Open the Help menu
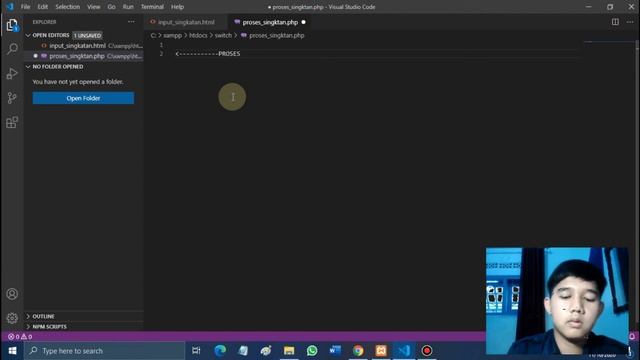 [177, 7]
